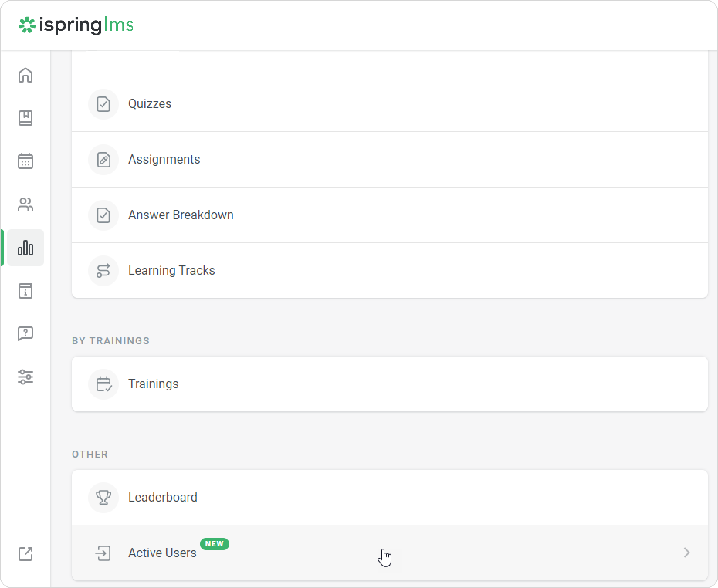Open the Quizzes report
Viewport: 718px width, 588px height.
tap(150, 104)
